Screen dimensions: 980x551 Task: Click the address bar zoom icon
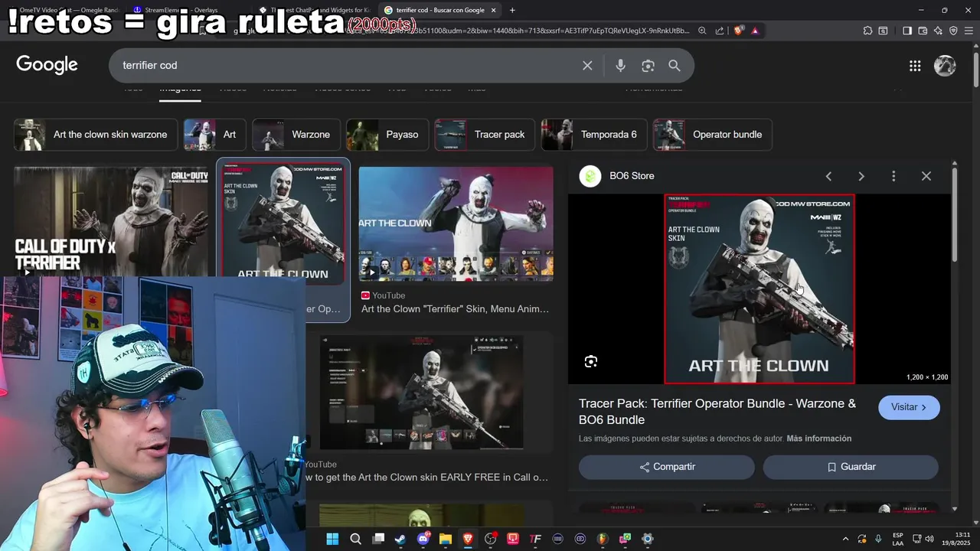point(702,31)
